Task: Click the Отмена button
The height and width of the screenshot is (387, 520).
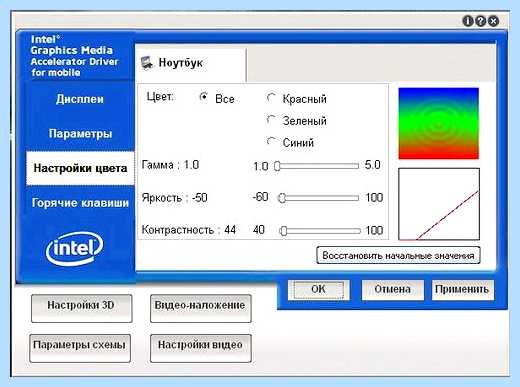Action: [392, 289]
